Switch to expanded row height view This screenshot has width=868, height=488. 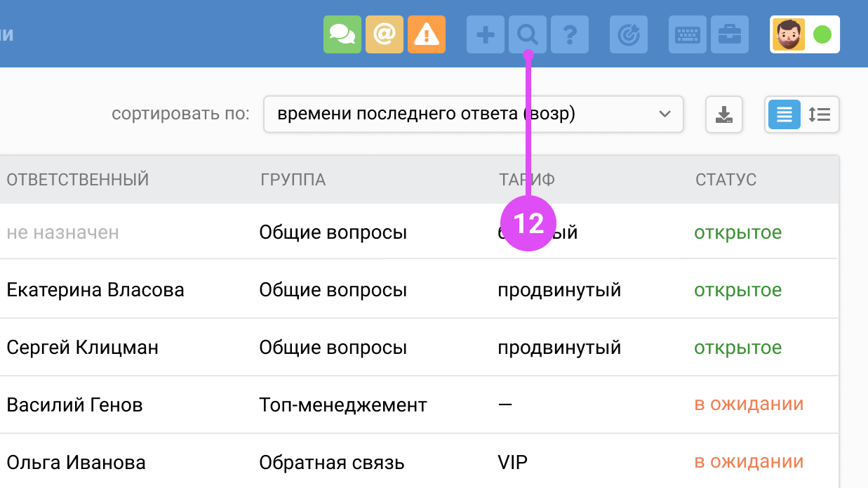point(819,114)
